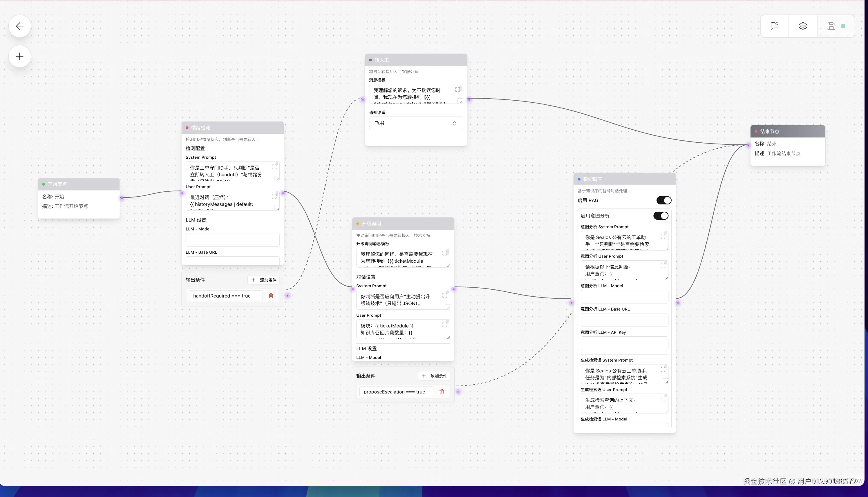Expand the 消息模板 text editor

pos(457,89)
